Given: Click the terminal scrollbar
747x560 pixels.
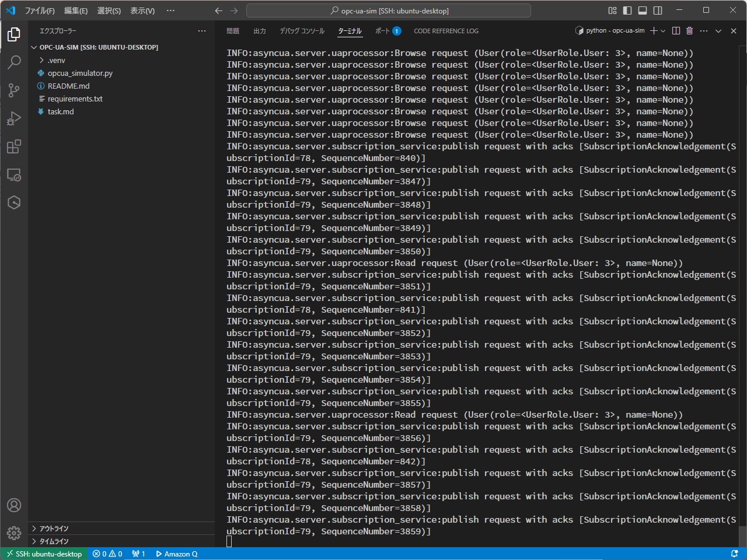Looking at the screenshot, I should click(x=742, y=535).
